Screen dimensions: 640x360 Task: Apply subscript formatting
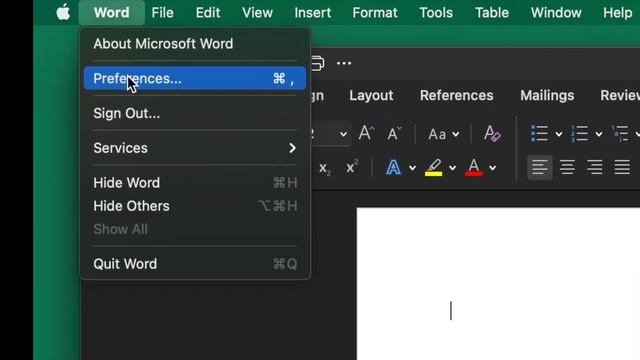coord(325,168)
